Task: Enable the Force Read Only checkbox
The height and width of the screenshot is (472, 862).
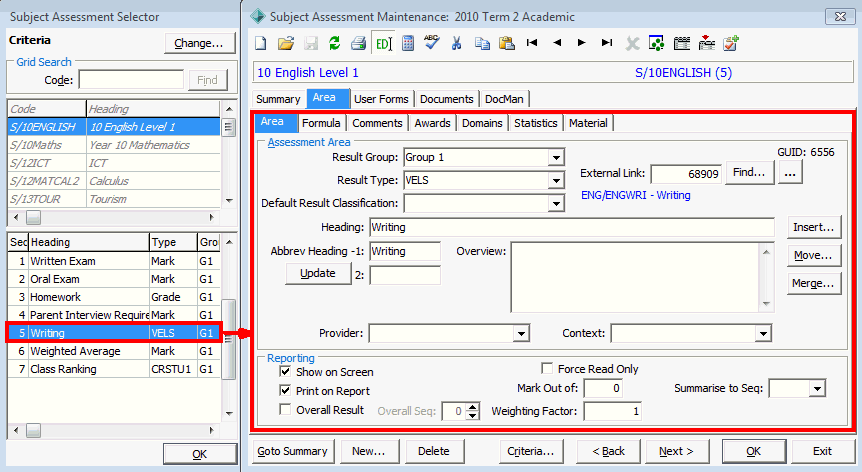Action: point(547,368)
